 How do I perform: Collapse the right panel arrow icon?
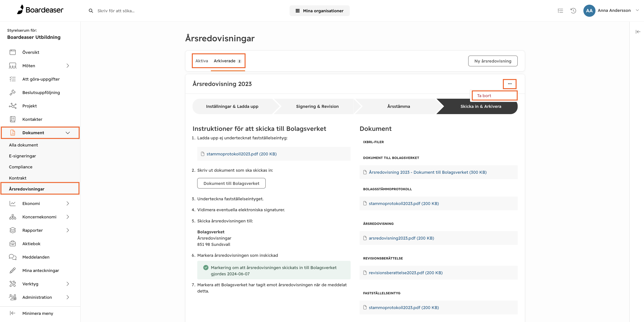638,32
